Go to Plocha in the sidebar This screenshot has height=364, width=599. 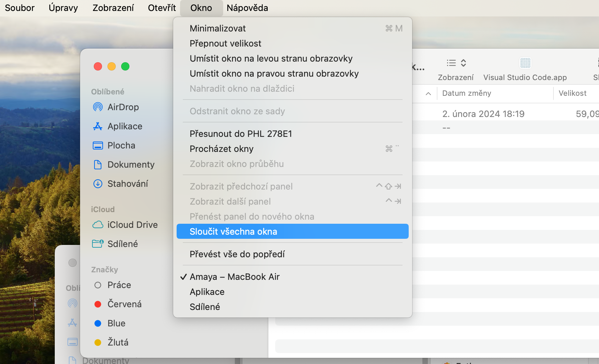[122, 145]
